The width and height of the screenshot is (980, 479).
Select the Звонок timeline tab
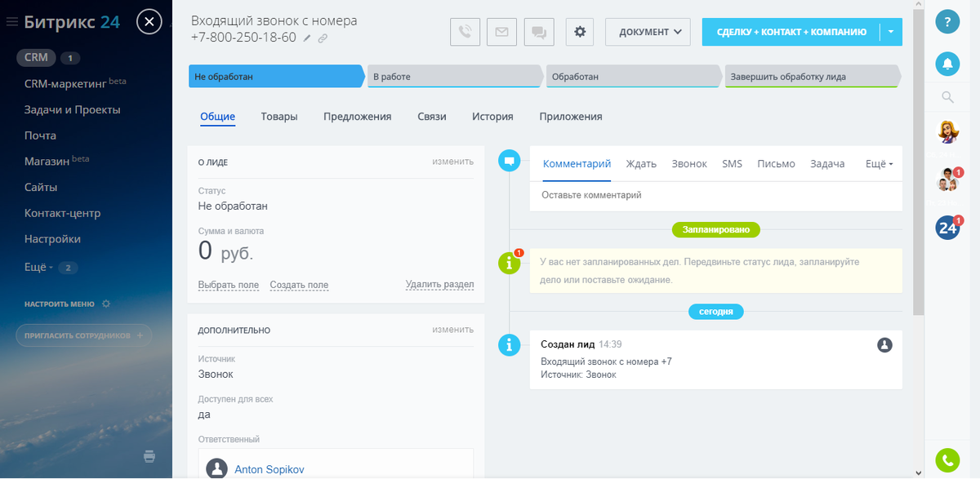click(689, 164)
